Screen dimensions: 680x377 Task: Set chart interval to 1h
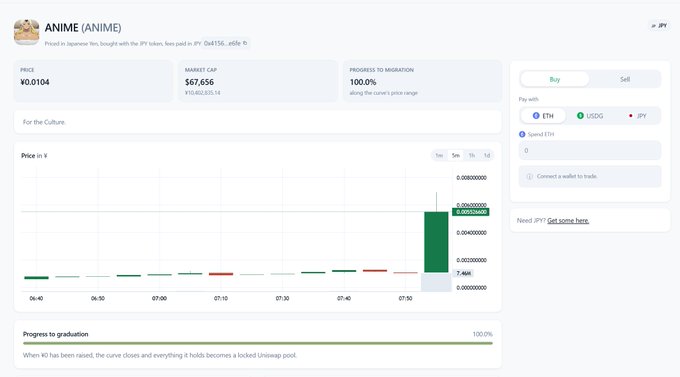(x=471, y=155)
